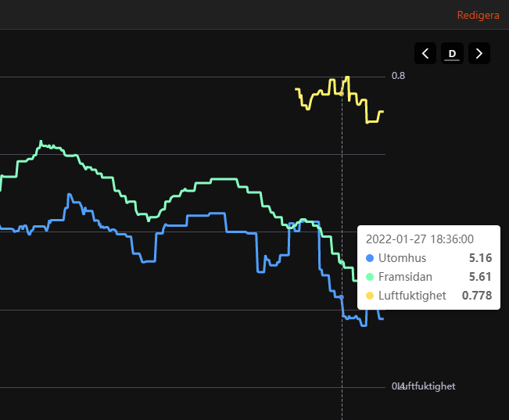Image resolution: width=509 pixels, height=420 pixels.
Task: Click the tooltip timestamp 2022-01-27 18:36:00
Action: [420, 239]
